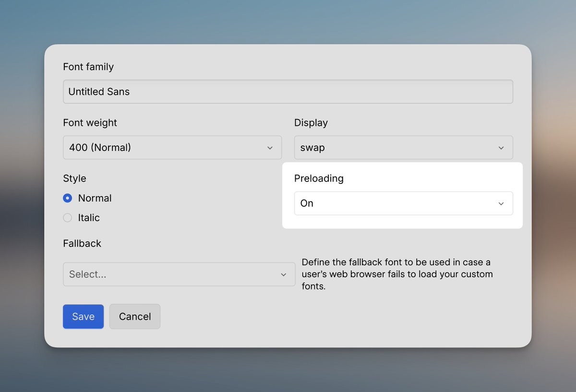The height and width of the screenshot is (392, 576).
Task: Open the Fallback Select... dropdown
Action: [179, 274]
